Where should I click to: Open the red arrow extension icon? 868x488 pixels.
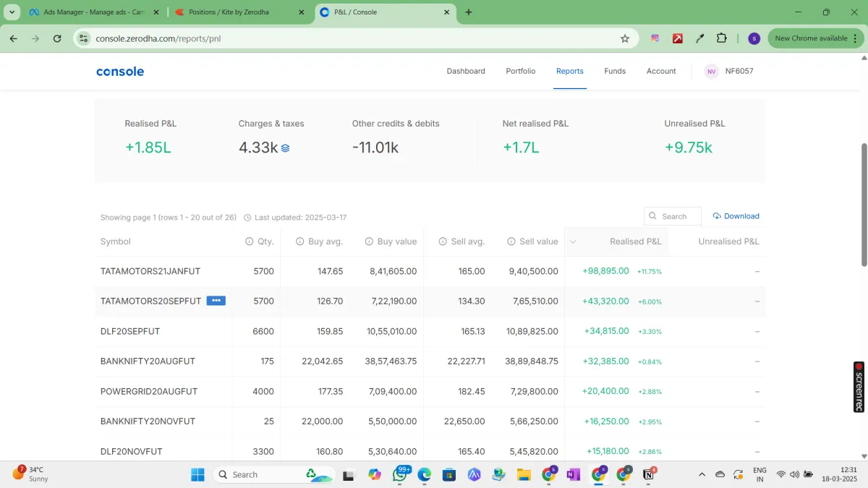[678, 38]
